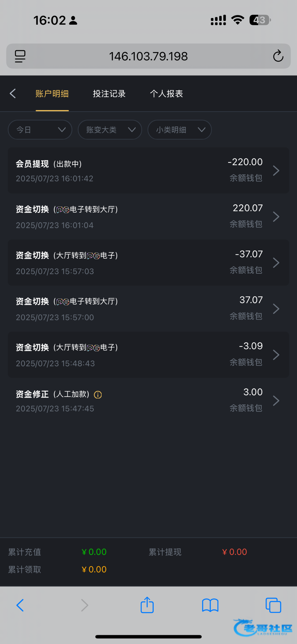Tap the Safari reload page icon

278,56
